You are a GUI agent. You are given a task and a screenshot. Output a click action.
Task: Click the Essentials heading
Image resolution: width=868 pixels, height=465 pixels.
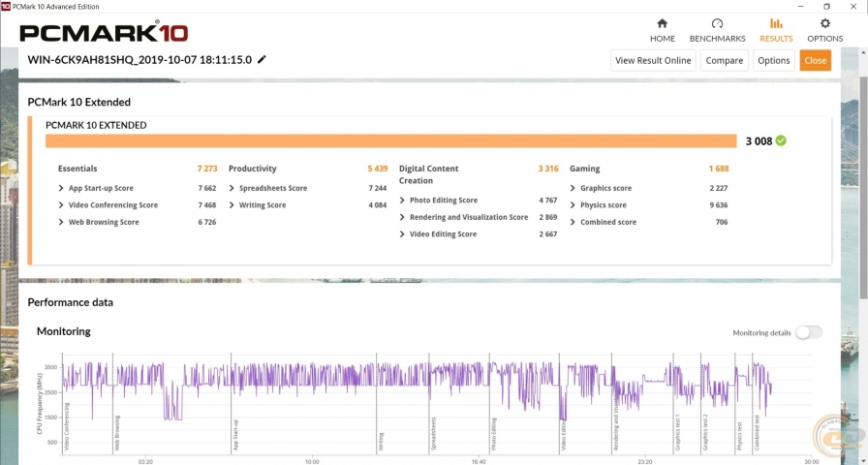[77, 169]
